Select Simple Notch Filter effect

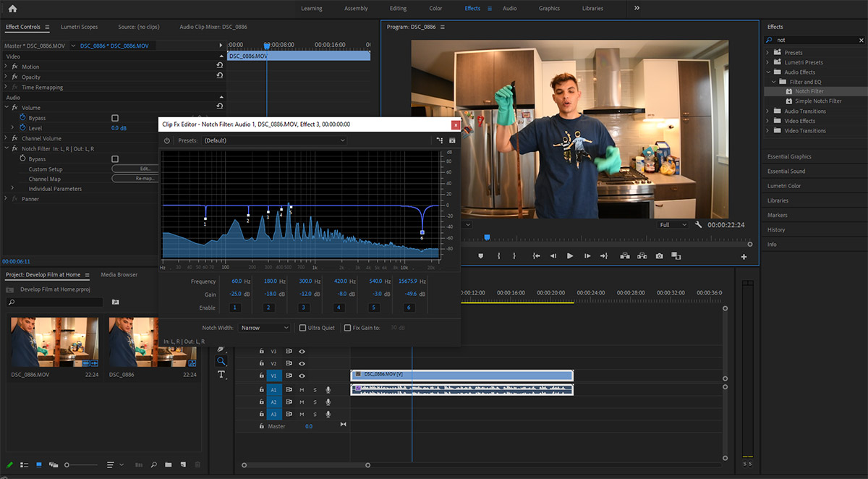818,101
